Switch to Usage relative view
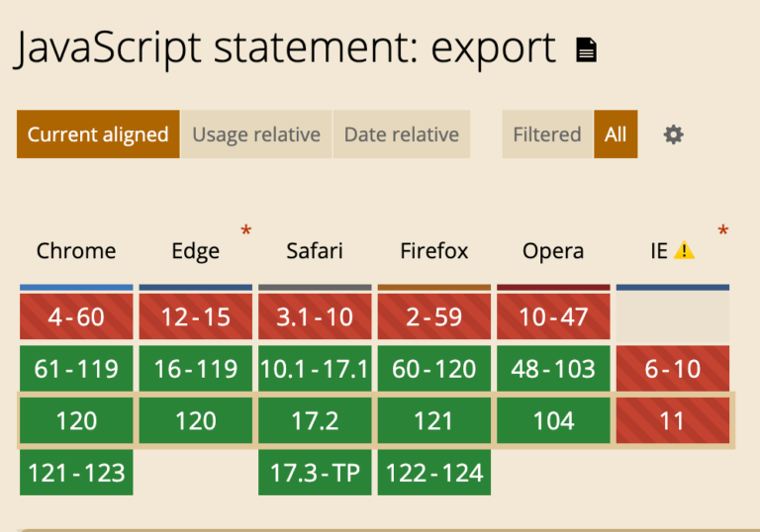 click(x=256, y=134)
